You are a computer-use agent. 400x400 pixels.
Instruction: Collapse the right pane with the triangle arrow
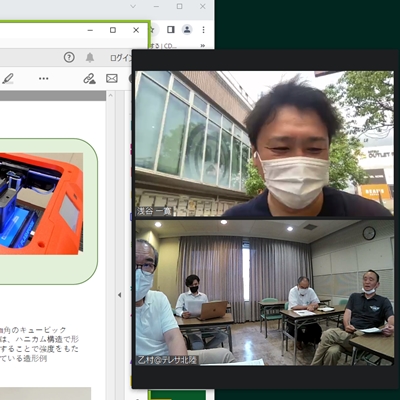[x=119, y=295]
